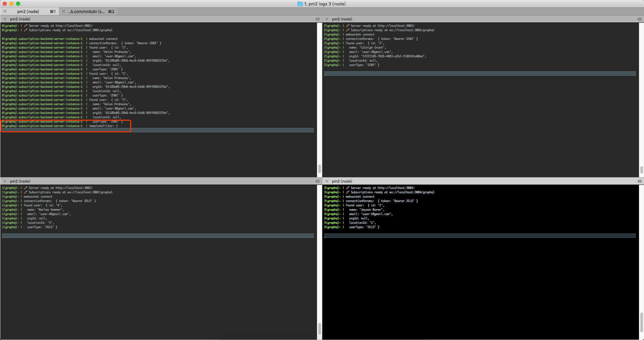Screen dimensions: 644x340
Task: Click the yellow minimize window button
Action: click(11, 4)
